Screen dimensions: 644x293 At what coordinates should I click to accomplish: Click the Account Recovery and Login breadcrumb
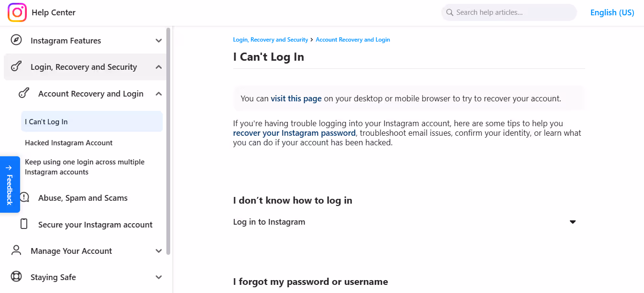[353, 39]
